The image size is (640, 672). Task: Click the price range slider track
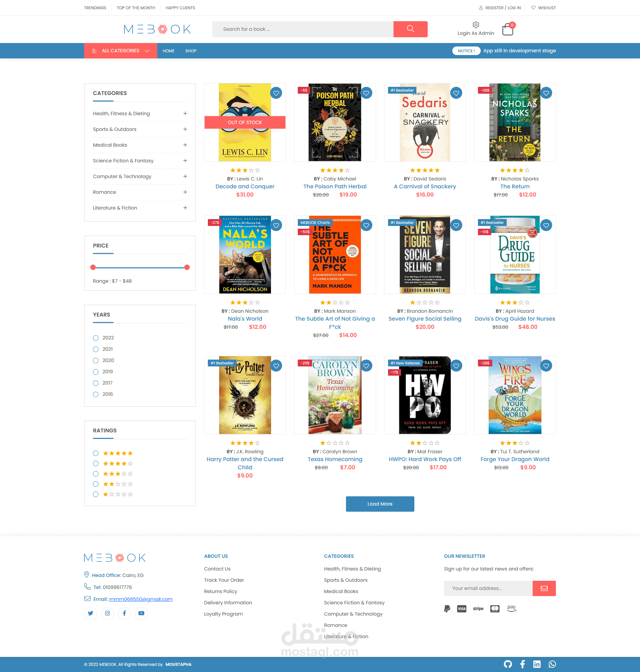click(140, 267)
